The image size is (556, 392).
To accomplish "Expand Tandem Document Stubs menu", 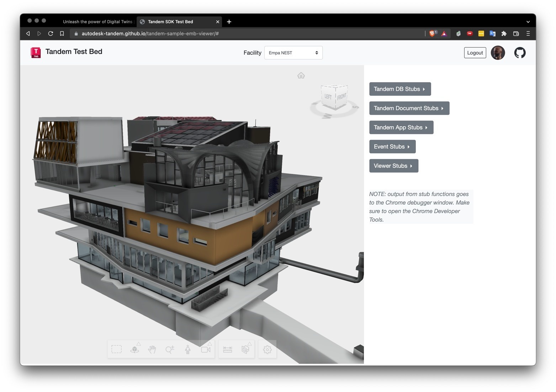I will coord(409,108).
